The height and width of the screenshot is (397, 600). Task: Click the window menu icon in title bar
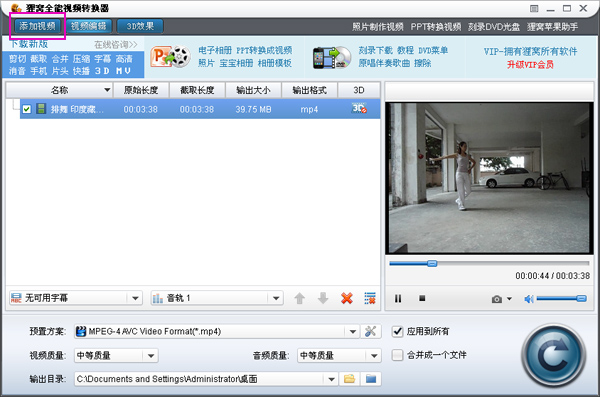pyautogui.click(x=534, y=8)
